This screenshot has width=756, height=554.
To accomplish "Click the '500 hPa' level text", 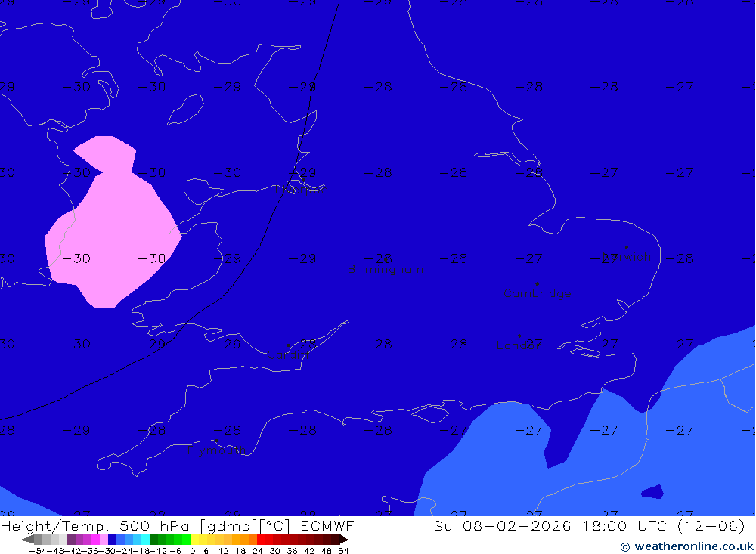I will click(x=154, y=525).
